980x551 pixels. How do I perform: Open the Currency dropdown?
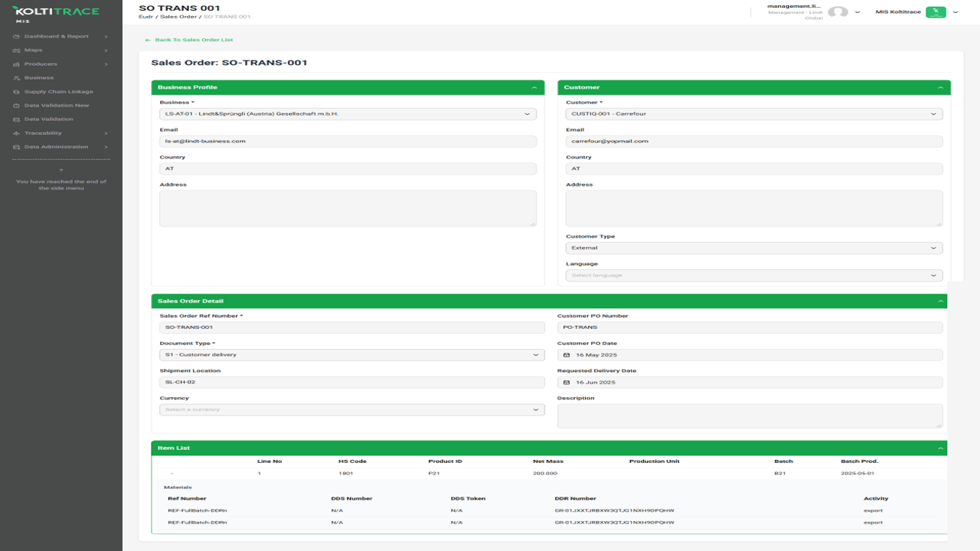click(352, 410)
